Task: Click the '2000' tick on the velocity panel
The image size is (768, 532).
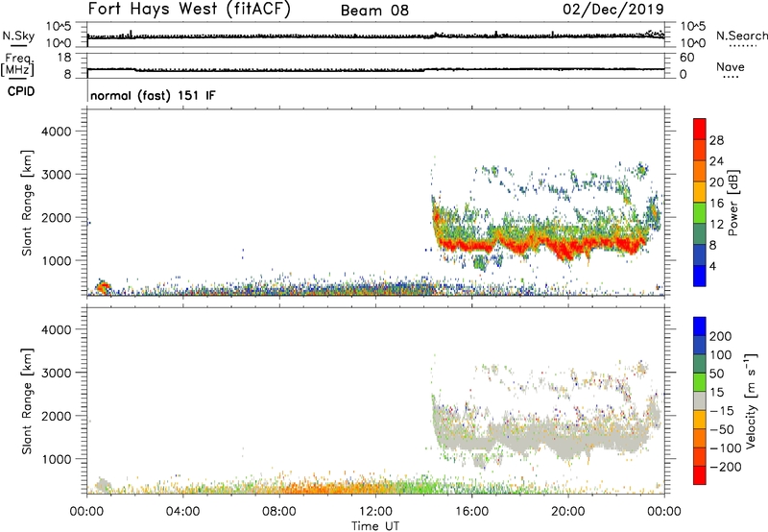Action: tap(56, 416)
